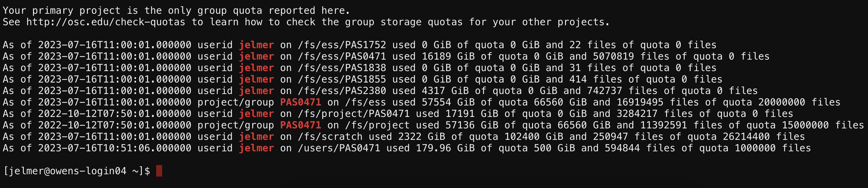This screenshot has height=188, width=868.
Task: Click the shell prompt jelmer@owens-login04
Action: [x=68, y=171]
